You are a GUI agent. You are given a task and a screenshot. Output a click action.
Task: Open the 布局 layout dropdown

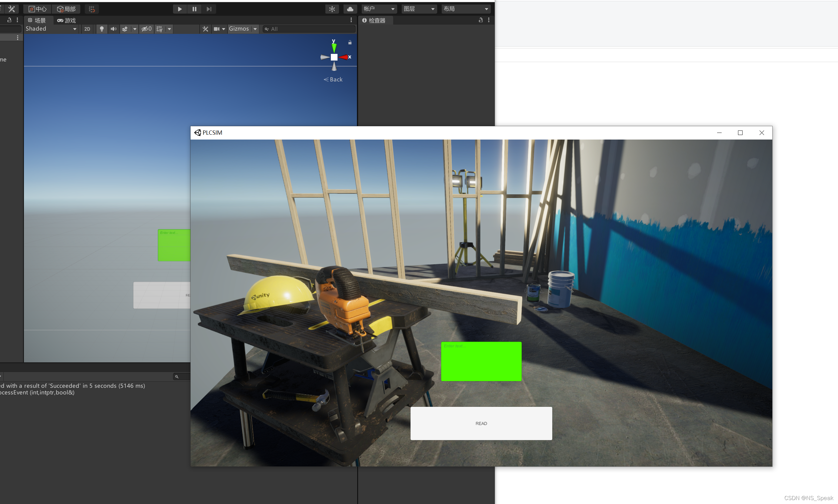pyautogui.click(x=466, y=9)
